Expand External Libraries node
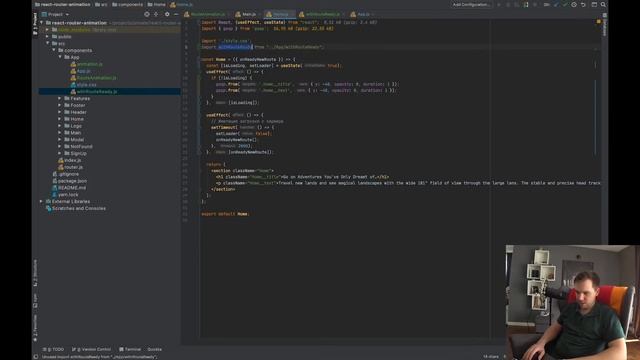The height and width of the screenshot is (360, 640). 41,201
